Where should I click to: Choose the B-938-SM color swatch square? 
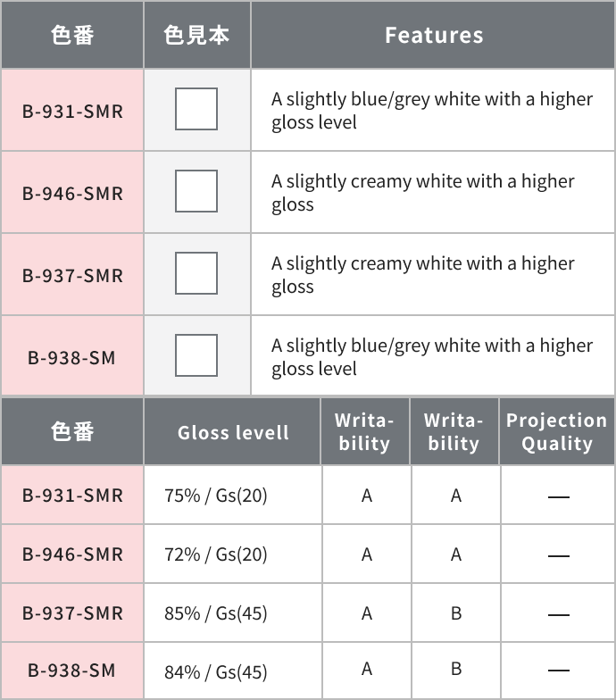[x=196, y=355]
